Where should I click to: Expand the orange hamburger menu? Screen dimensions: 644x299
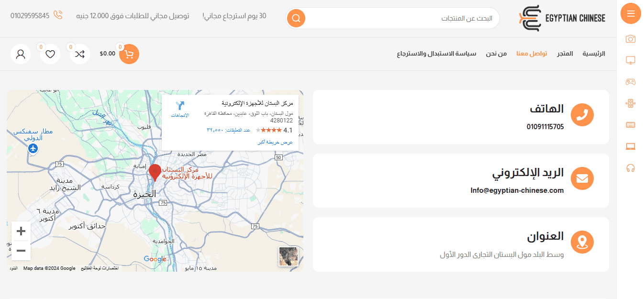click(x=631, y=13)
